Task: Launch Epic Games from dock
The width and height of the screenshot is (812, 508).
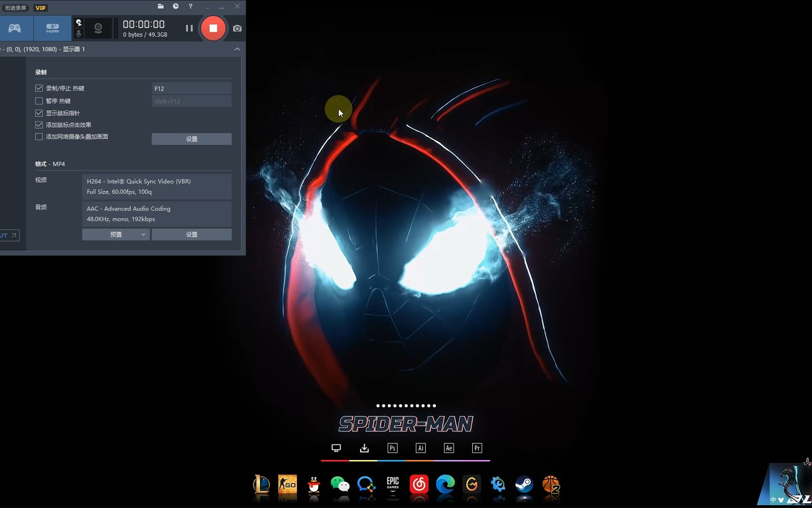Action: [x=393, y=484]
